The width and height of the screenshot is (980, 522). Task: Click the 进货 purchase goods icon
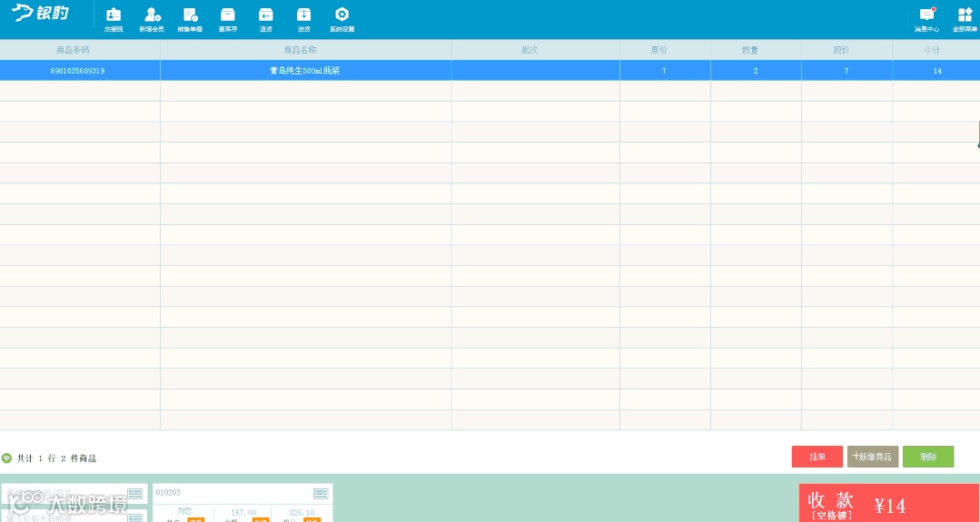303,19
